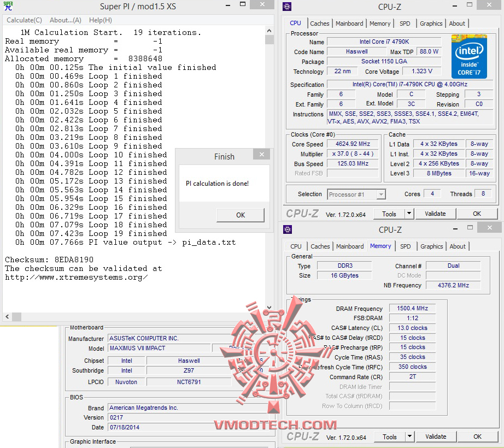Viewport: 504px width, 448px height.
Task: Click the Memory Size value 16 GBytes
Action: (344, 275)
